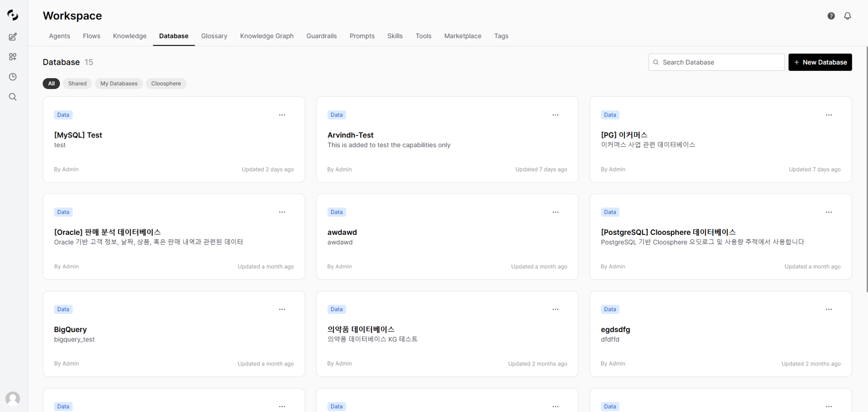The width and height of the screenshot is (868, 412).
Task: Open the more options menu for [MySQL] Test
Action: tap(282, 115)
